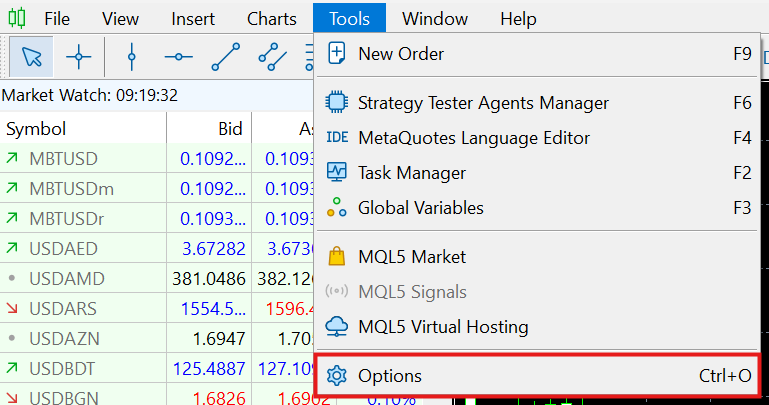This screenshot has height=405, width=769.
Task: Close the open Tools menu
Action: 349,18
